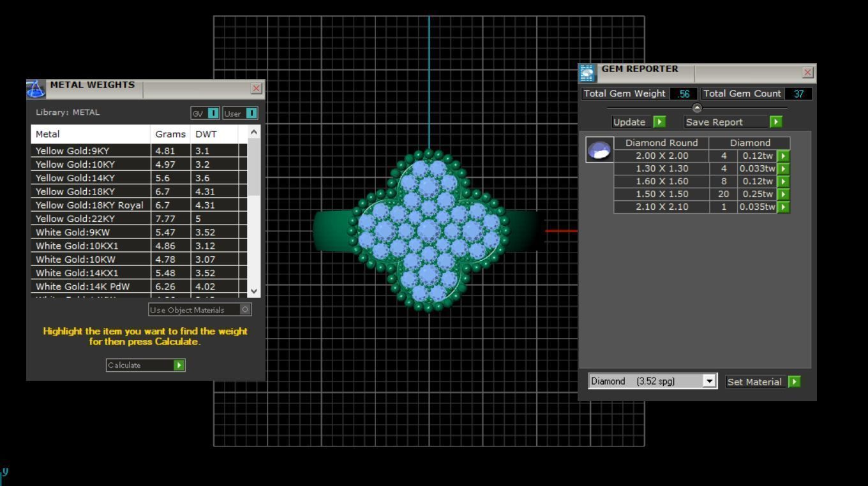Image resolution: width=868 pixels, height=486 pixels.
Task: Click the Gem Reporter panel icon
Action: (x=587, y=73)
